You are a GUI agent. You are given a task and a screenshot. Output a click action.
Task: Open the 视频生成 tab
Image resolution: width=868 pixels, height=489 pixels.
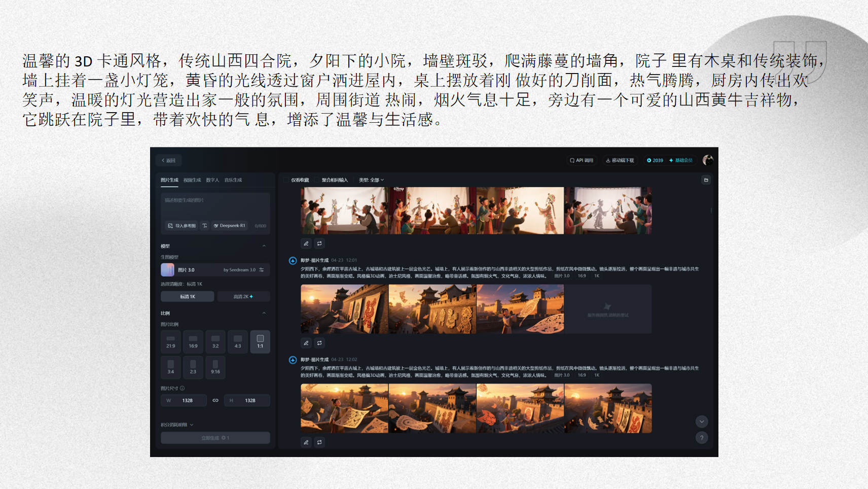[x=192, y=180]
